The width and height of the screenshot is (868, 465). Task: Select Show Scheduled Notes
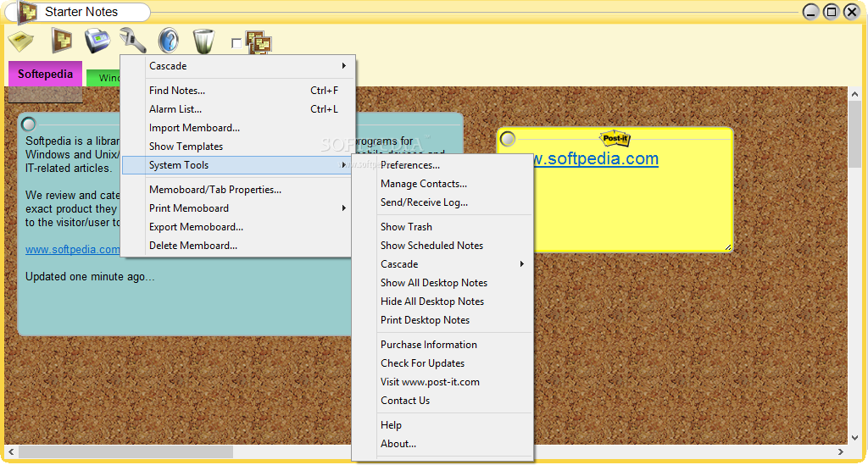(x=442, y=246)
